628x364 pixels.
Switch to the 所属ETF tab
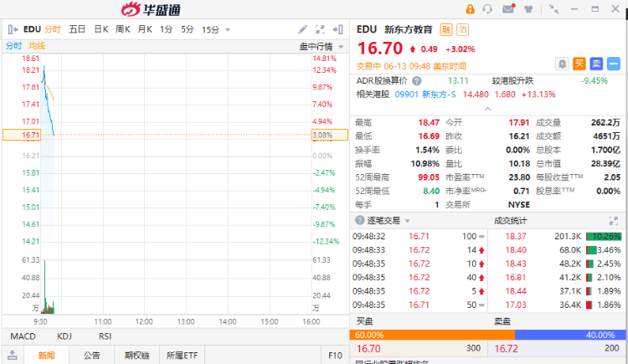[x=183, y=355]
